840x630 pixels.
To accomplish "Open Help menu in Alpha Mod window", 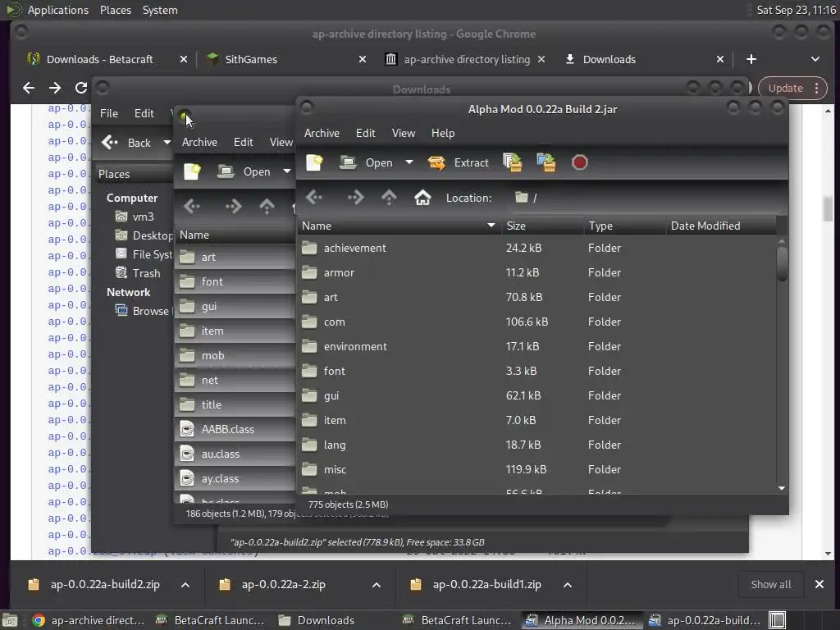I will click(443, 133).
